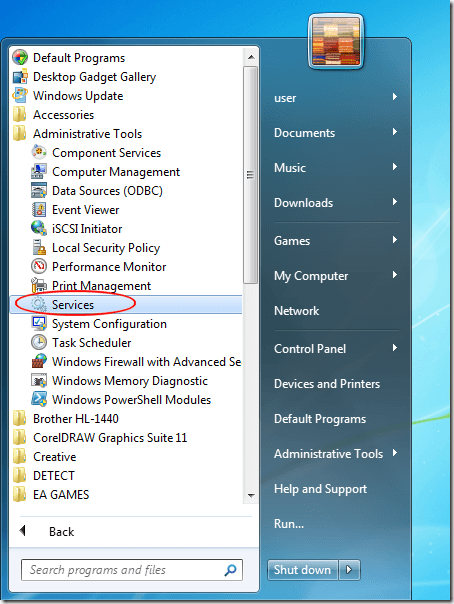Click the System Configuration icon
This screenshot has width=454, height=604.
39,323
